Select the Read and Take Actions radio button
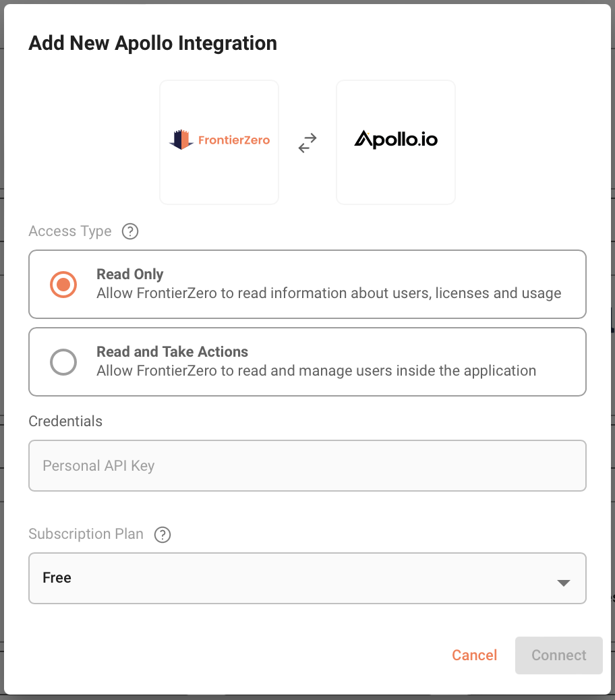Image resolution: width=615 pixels, height=700 pixels. point(63,362)
